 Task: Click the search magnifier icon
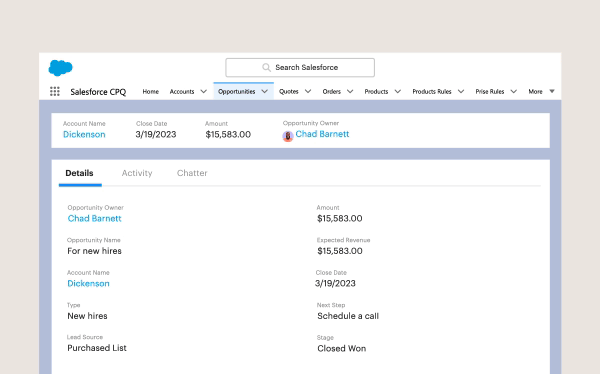click(x=266, y=67)
